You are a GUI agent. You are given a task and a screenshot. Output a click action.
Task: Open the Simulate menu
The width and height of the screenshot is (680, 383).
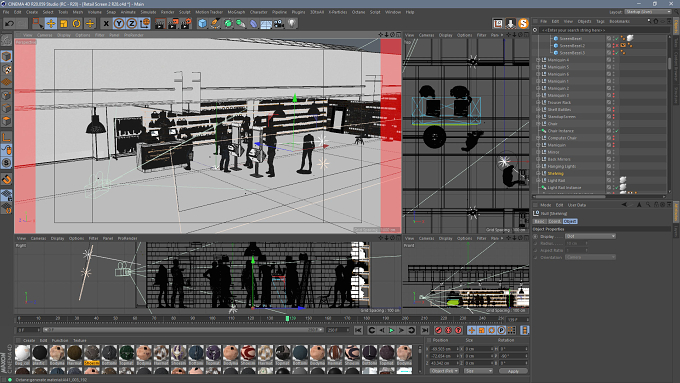[148, 12]
